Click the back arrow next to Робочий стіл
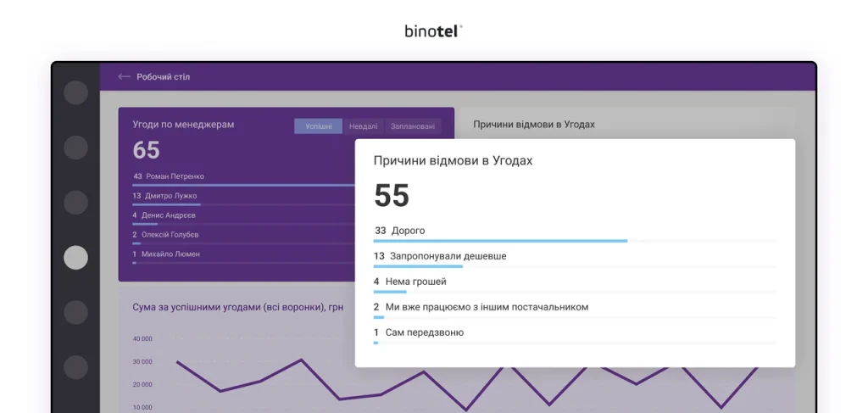The height and width of the screenshot is (413, 868). (124, 77)
